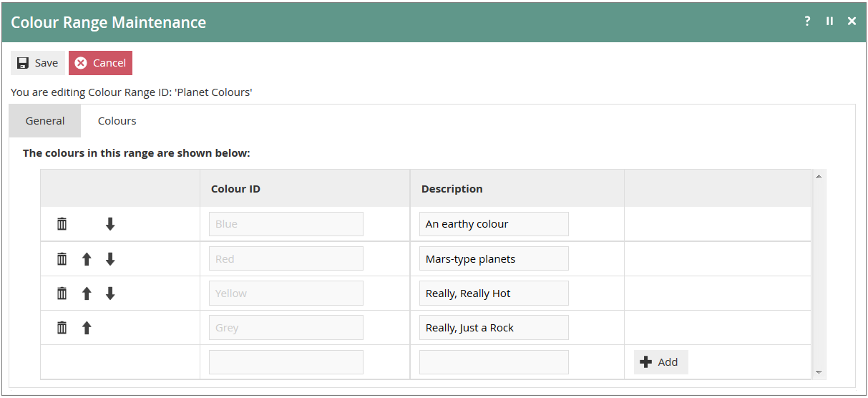Delete the Blue colour row

(62, 224)
